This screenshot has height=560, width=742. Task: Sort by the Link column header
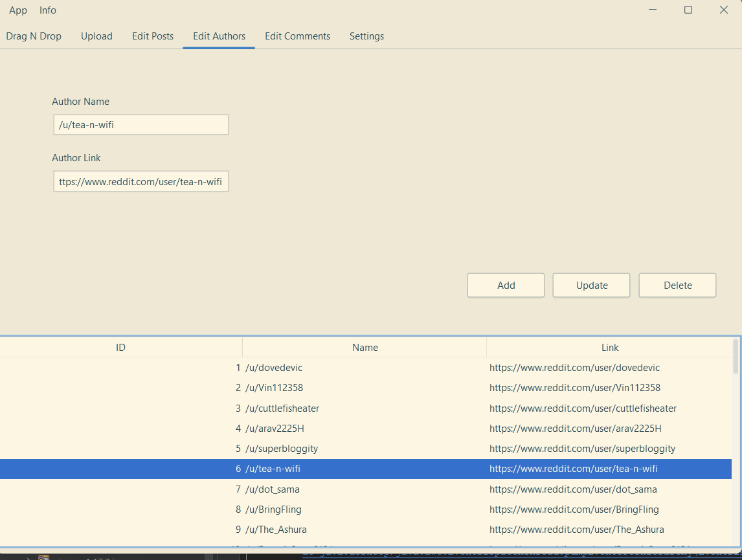609,348
